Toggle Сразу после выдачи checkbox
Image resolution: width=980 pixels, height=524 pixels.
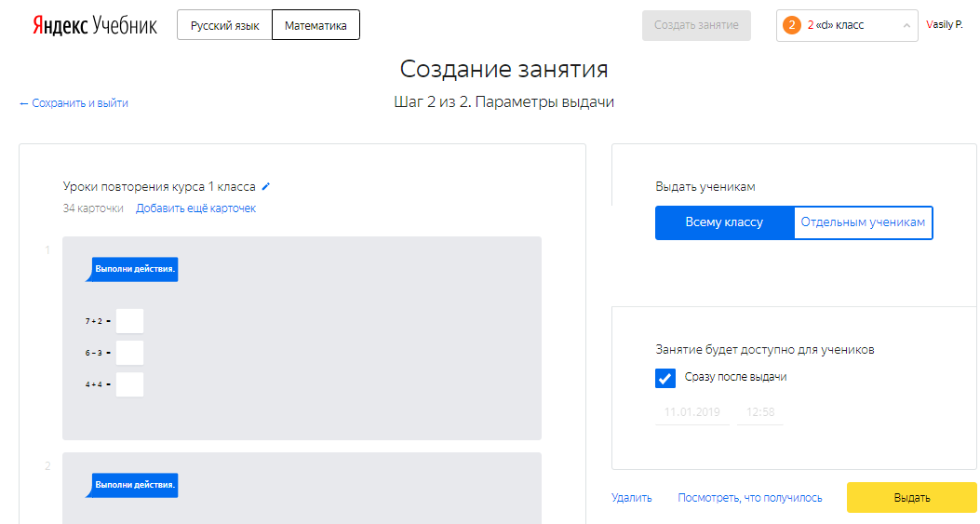click(665, 378)
